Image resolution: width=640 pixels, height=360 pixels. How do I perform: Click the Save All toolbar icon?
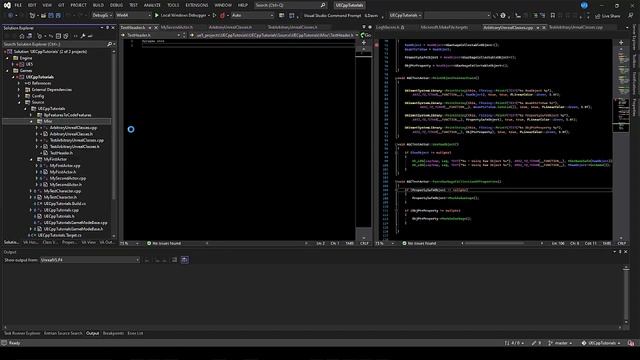click(x=58, y=15)
